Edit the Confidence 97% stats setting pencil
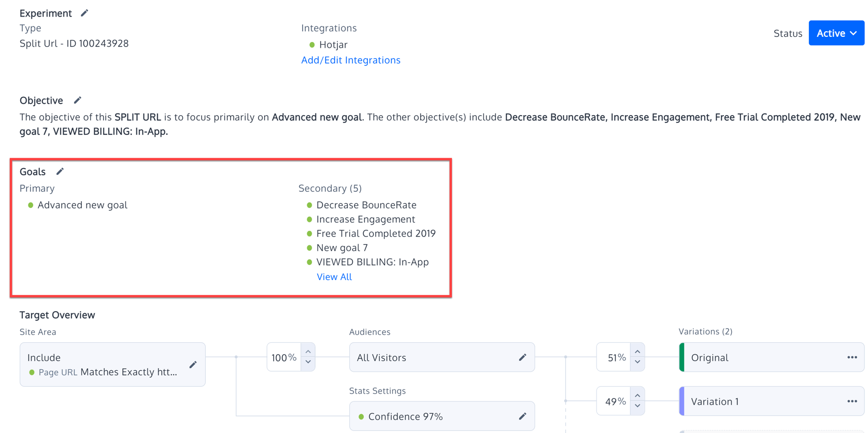The width and height of the screenshot is (868, 433). [x=522, y=416]
